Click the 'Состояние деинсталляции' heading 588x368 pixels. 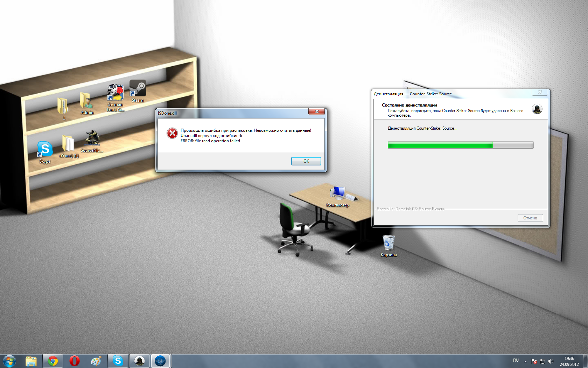pos(409,105)
